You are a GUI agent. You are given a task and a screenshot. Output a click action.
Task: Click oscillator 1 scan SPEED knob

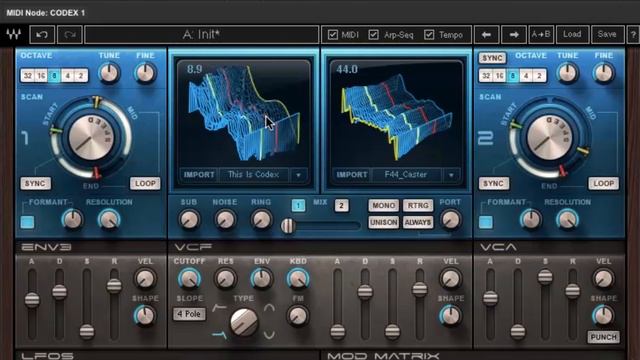91,138
